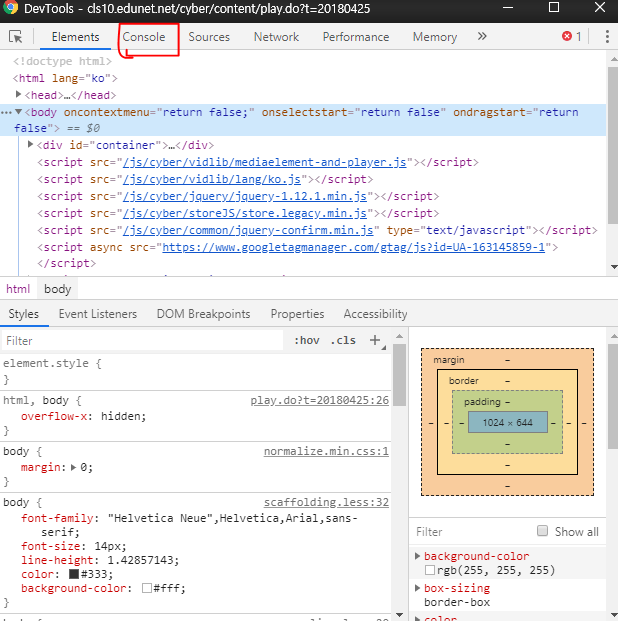The height and width of the screenshot is (621, 618).
Task: Open the Memory tab
Action: [435, 37]
